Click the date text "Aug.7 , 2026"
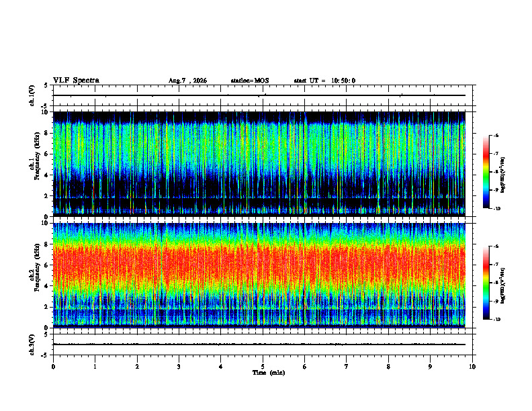The height and width of the screenshot is (411, 532). coord(187,81)
